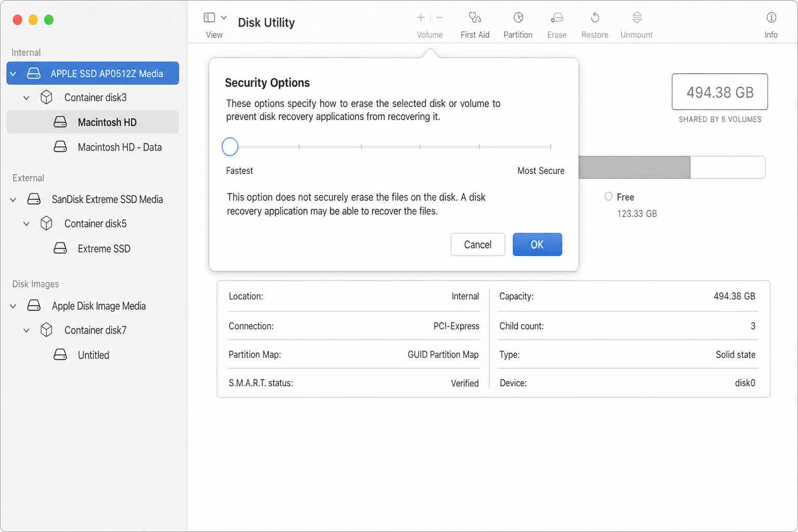
Task: Collapse the APPLE SSD AP0512Z Media tree
Action: tap(13, 74)
